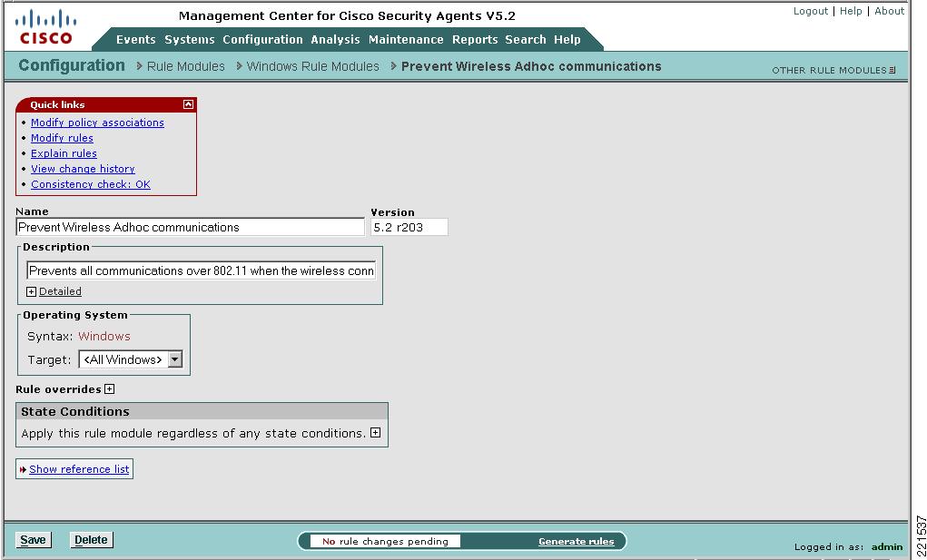Open the Analysis menu
The height and width of the screenshot is (560, 927).
click(x=335, y=40)
